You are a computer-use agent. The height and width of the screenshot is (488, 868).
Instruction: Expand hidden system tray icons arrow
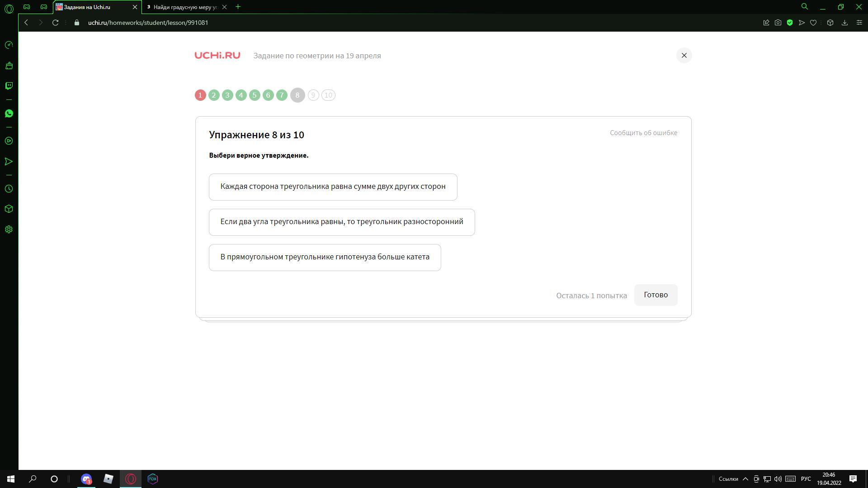[745, 479]
